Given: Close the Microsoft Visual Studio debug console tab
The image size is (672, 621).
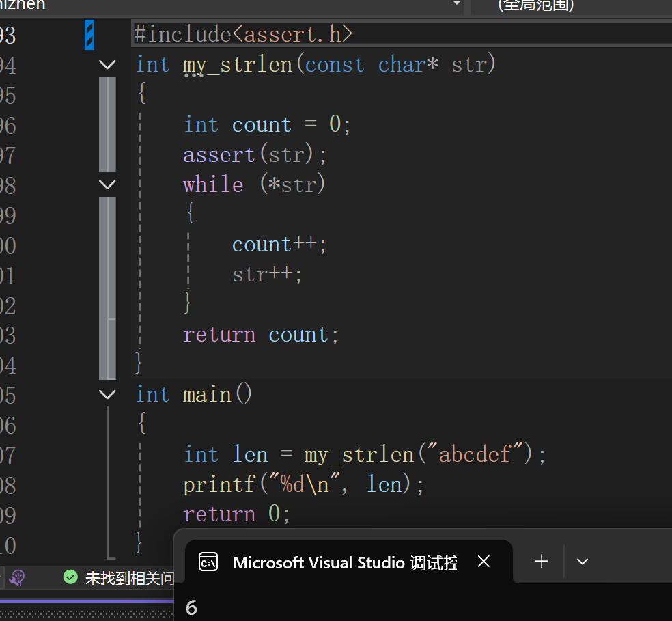Looking at the screenshot, I should pyautogui.click(x=484, y=561).
